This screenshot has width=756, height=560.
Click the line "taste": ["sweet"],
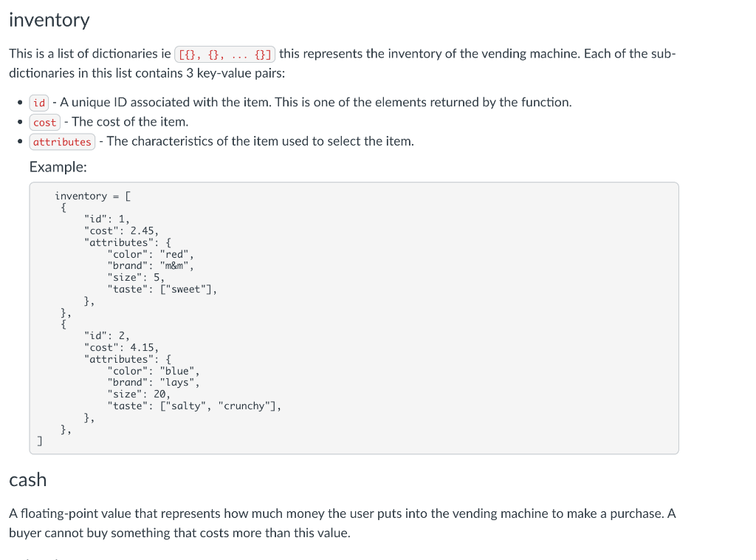[162, 290]
